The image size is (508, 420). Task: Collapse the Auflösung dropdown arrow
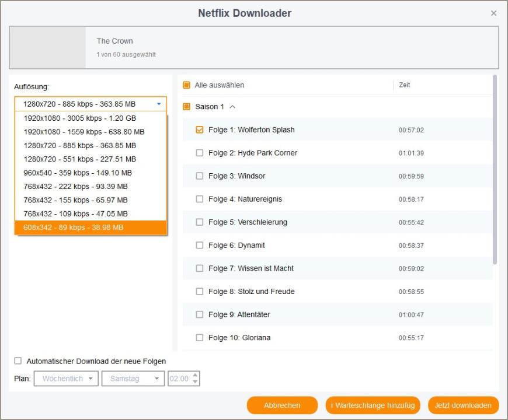(159, 104)
